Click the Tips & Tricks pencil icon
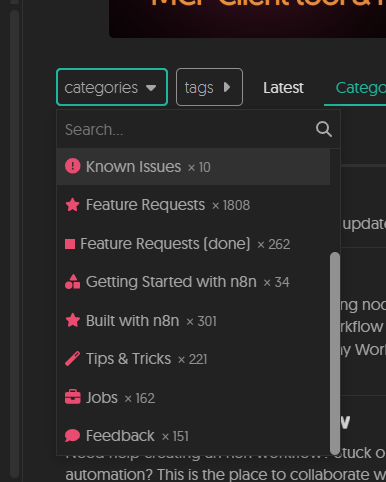386x482 pixels. [x=72, y=359]
